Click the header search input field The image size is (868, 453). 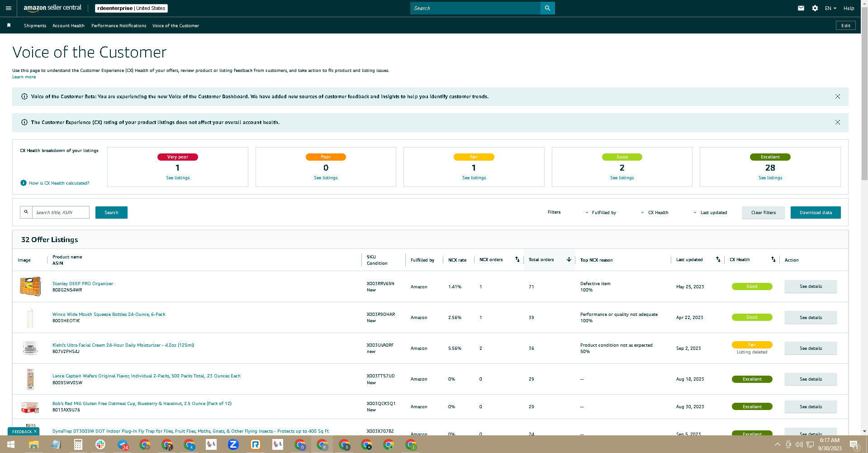coord(475,8)
